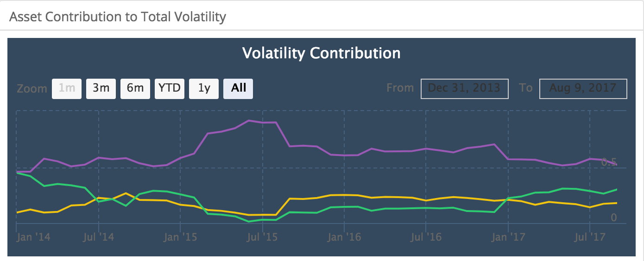
Task: Click the Jul '15 axis label
Action: [263, 237]
